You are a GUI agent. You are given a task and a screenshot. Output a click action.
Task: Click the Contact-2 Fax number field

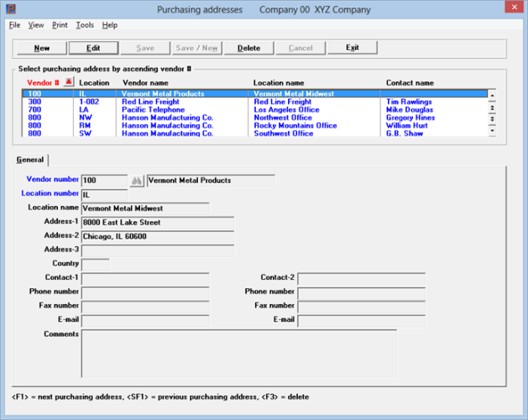pos(361,307)
